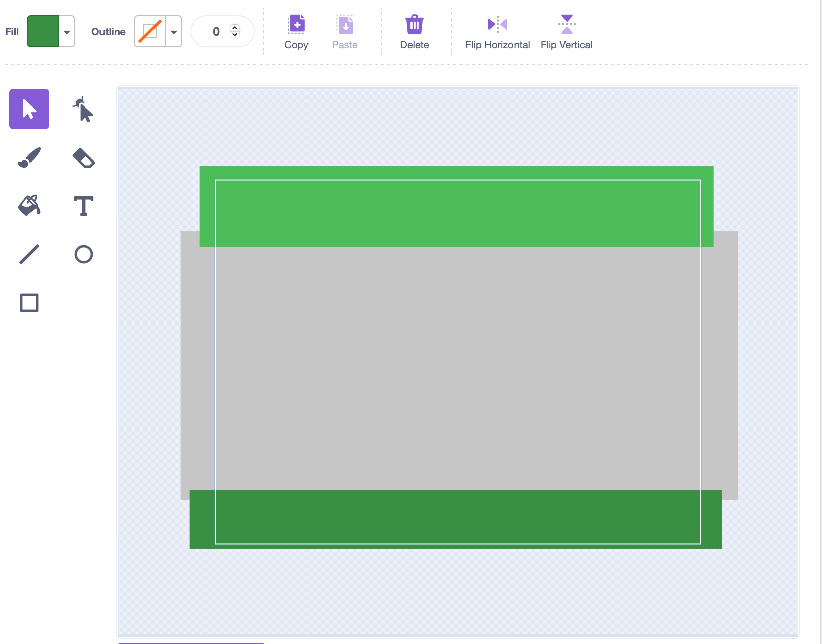Viewport: 822px width, 644px height.
Task: Select the Text tool
Action: 83,205
